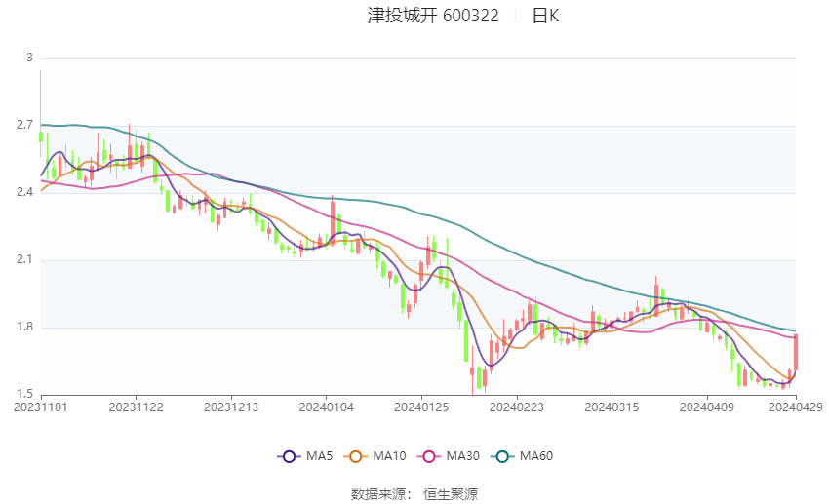Toggle the MA10 legend series
The width and height of the screenshot is (829, 504).
(375, 456)
